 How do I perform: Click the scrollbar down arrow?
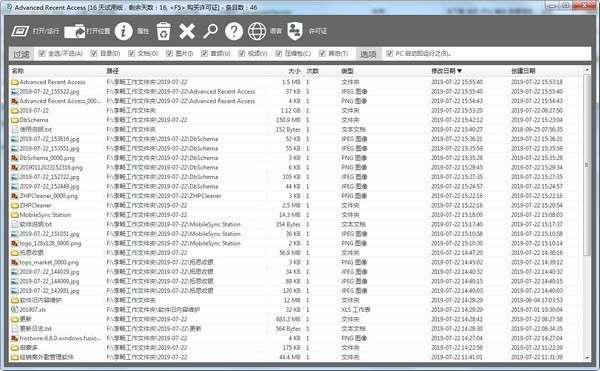tap(587, 358)
